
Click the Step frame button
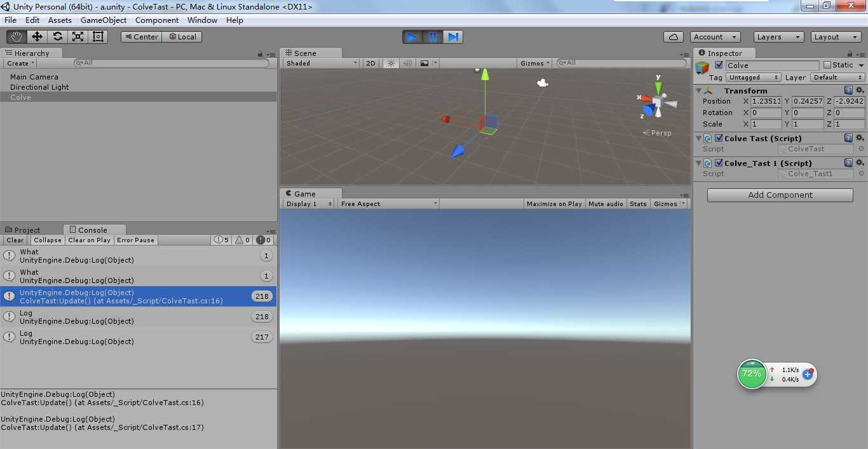pos(453,37)
